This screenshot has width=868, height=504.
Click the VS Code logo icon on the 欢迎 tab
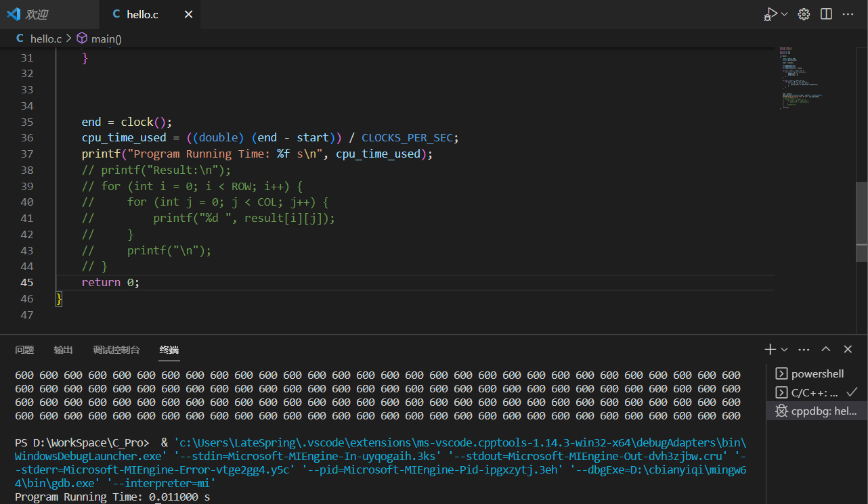pos(14,14)
